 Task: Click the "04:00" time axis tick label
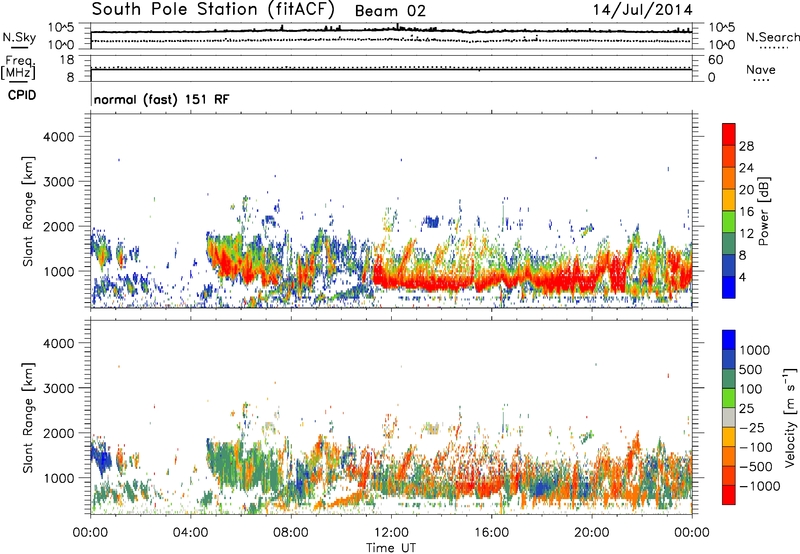tap(190, 533)
